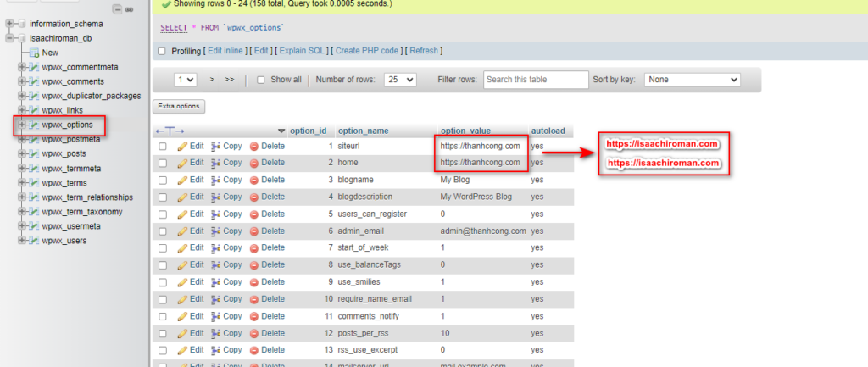This screenshot has height=367, width=868.
Task: Click the Explain SQL link
Action: (x=303, y=51)
